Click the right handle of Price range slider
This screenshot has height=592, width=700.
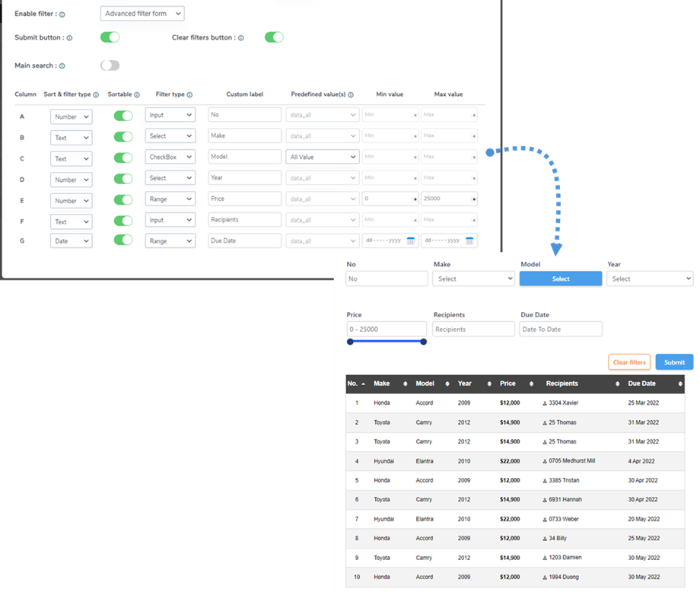[424, 342]
